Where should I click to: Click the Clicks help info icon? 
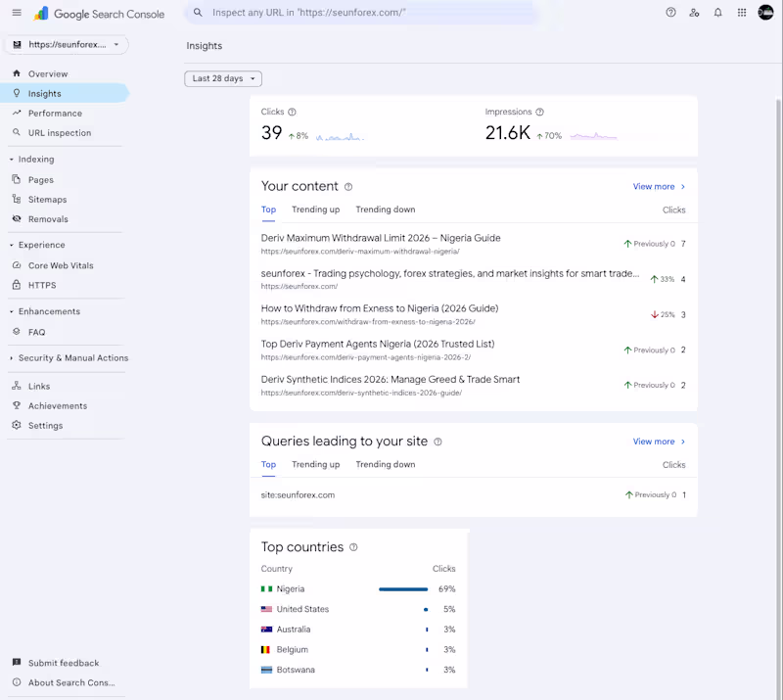point(292,112)
